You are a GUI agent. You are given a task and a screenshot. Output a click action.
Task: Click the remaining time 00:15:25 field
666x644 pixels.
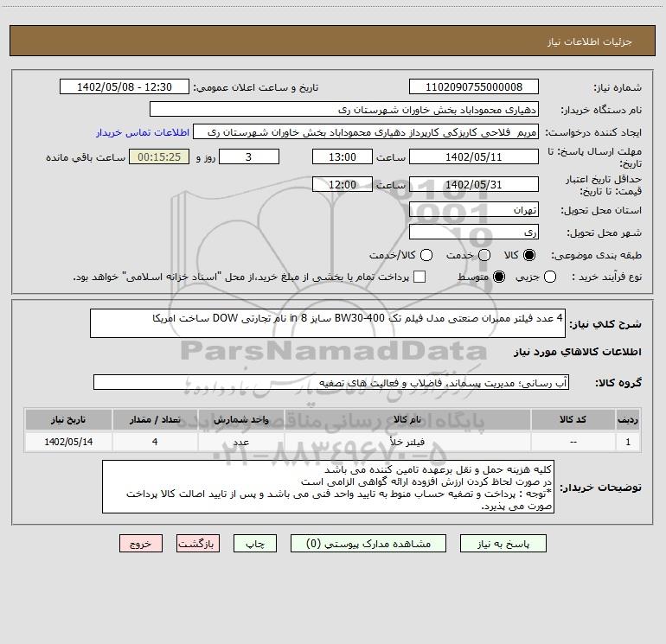(x=159, y=156)
